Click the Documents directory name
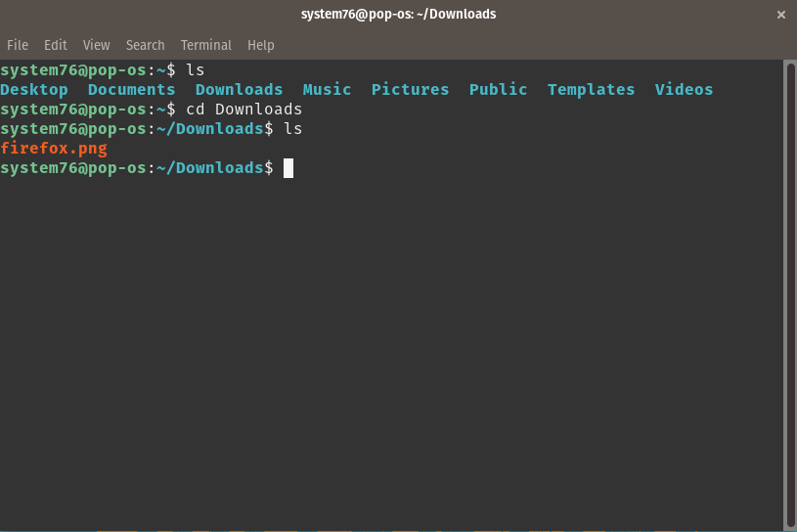The height and width of the screenshot is (532, 797). pyautogui.click(x=131, y=90)
